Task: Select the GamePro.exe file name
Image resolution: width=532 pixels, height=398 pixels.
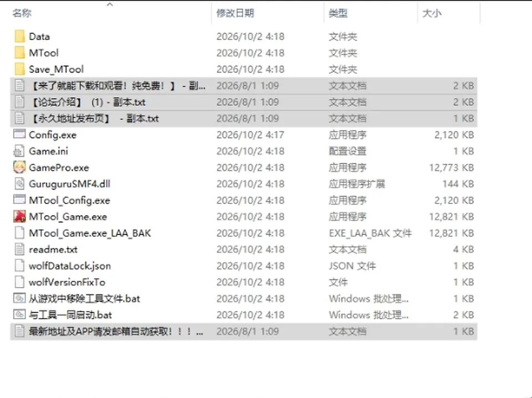Action: (x=59, y=167)
